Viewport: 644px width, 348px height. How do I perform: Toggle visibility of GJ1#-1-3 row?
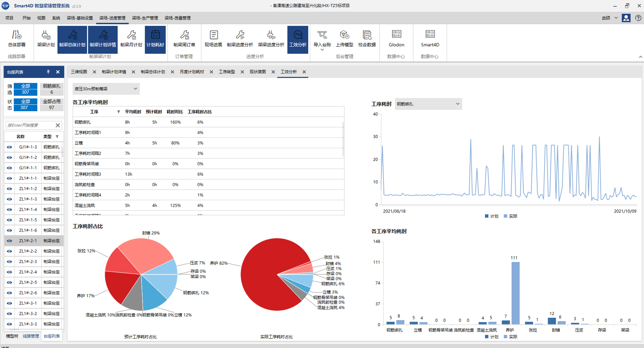[x=9, y=147]
